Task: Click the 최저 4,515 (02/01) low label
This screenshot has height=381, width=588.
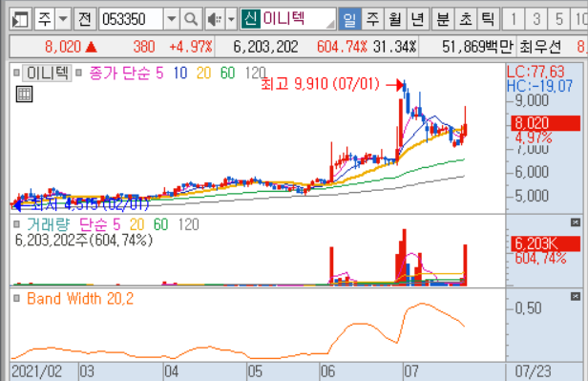Action: pyautogui.click(x=90, y=204)
